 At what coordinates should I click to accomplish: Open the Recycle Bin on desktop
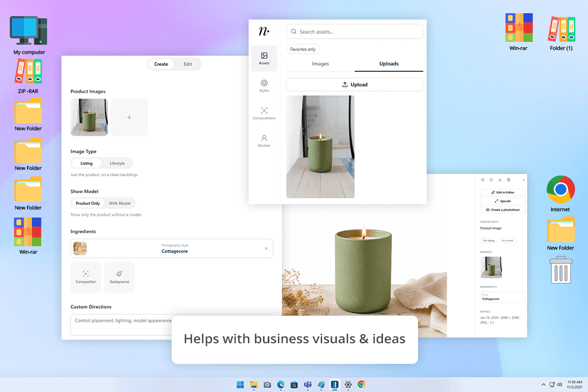point(561,270)
